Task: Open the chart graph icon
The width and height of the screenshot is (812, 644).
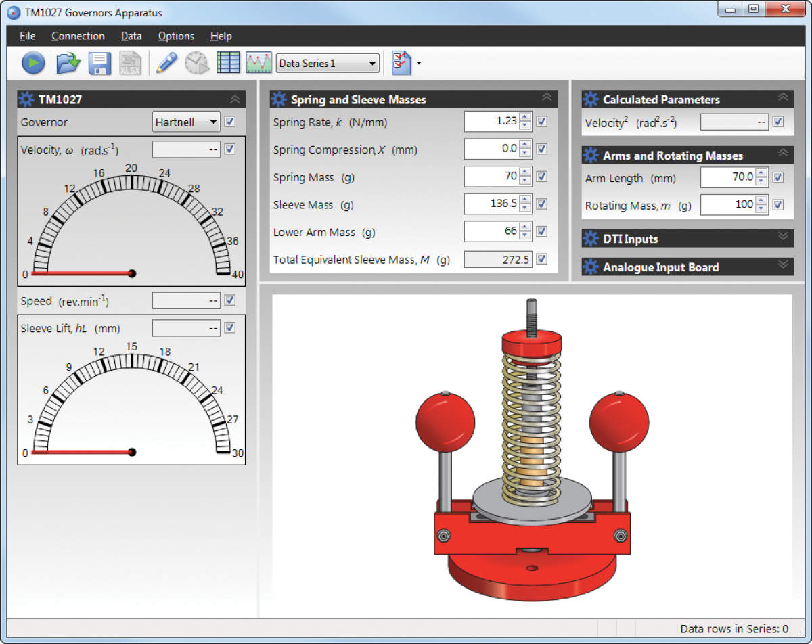Action: pyautogui.click(x=258, y=63)
